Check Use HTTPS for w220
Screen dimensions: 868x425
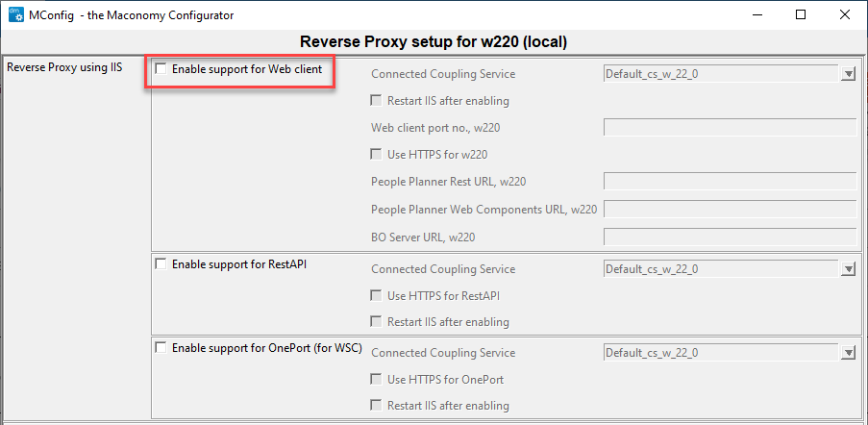[377, 154]
